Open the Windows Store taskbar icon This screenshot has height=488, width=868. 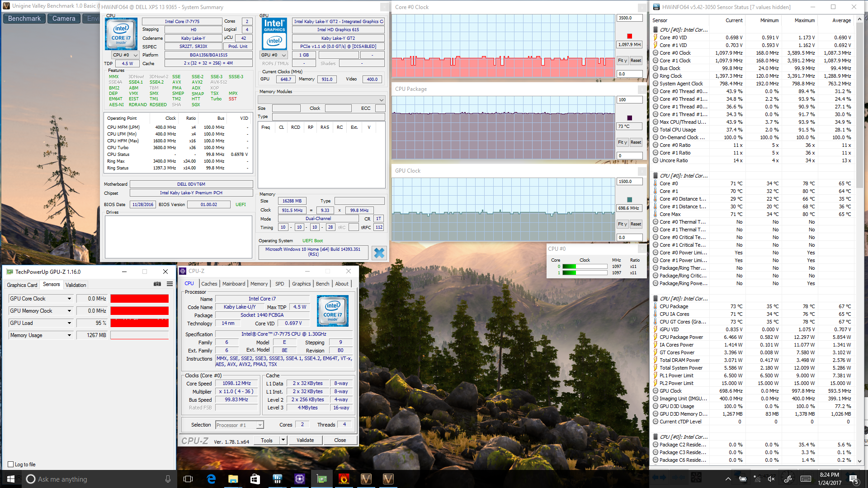pyautogui.click(x=255, y=479)
